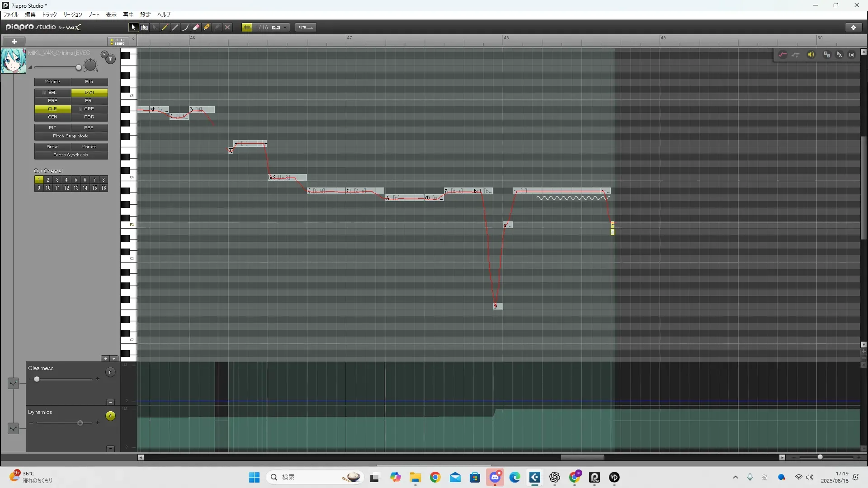Open the トラック menu
The image size is (868, 488).
[49, 15]
